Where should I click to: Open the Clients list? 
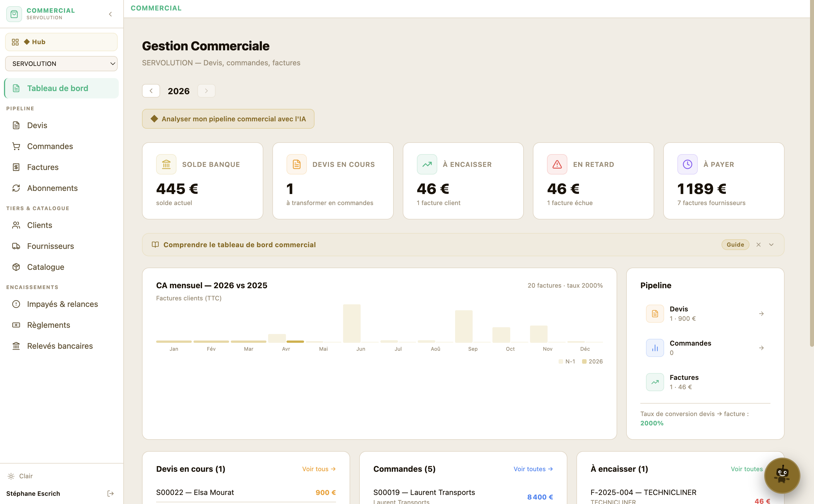tap(39, 225)
